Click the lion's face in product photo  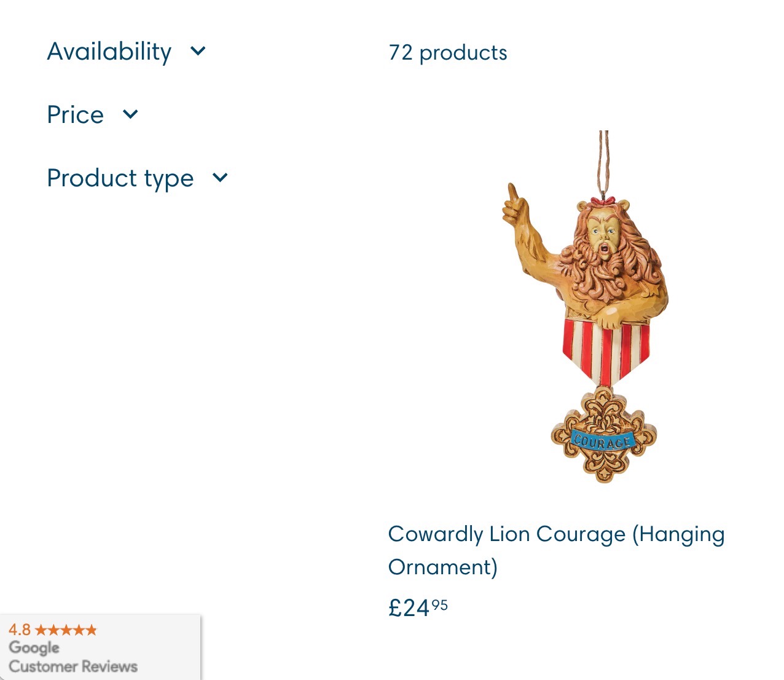pyautogui.click(x=602, y=234)
